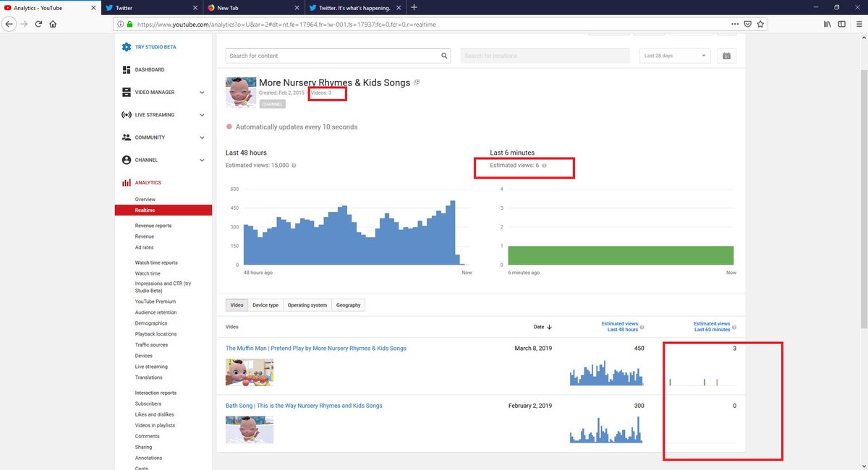The image size is (868, 470).
Task: Open the Firefox library icon
Action: pyautogui.click(x=827, y=24)
